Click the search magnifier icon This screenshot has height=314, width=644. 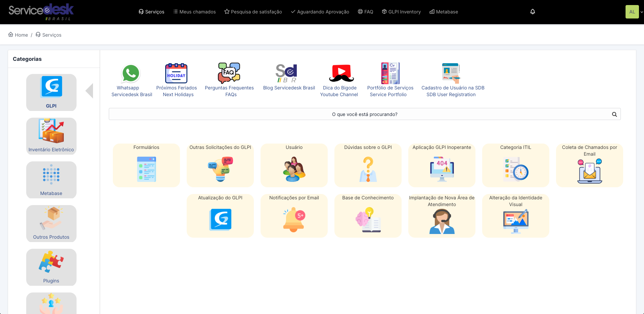point(614,114)
